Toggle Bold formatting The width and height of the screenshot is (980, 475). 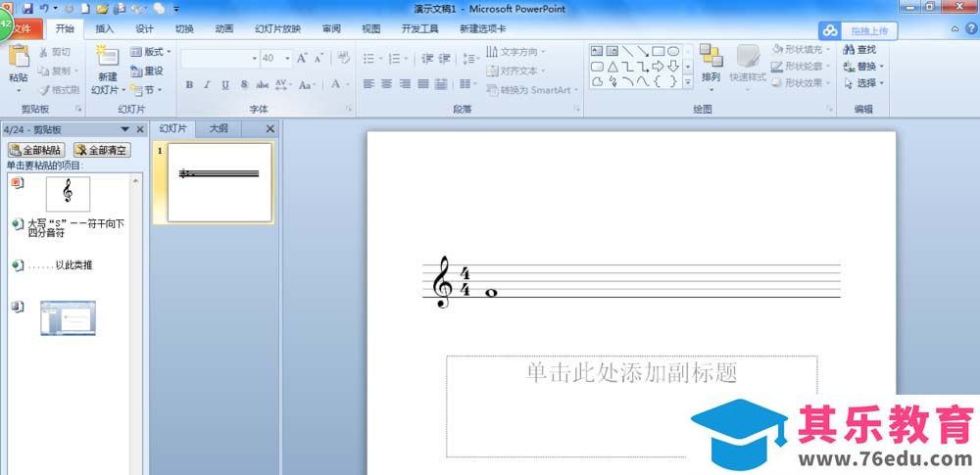click(189, 85)
